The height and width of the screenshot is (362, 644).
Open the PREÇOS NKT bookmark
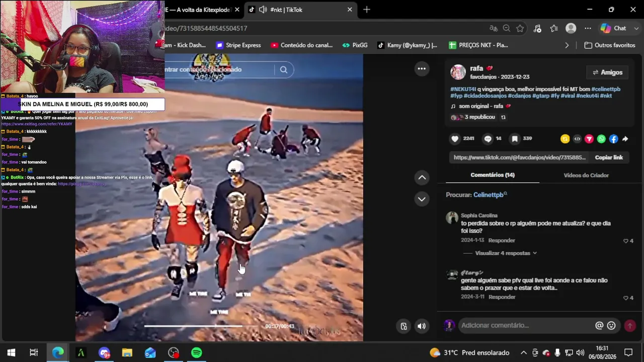478,45
